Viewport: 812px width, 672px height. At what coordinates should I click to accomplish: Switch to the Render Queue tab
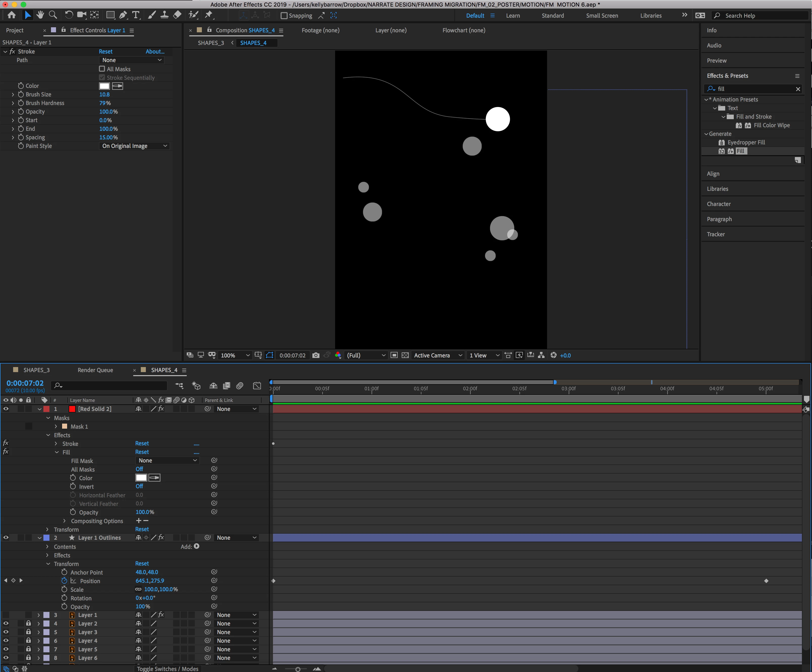click(95, 370)
